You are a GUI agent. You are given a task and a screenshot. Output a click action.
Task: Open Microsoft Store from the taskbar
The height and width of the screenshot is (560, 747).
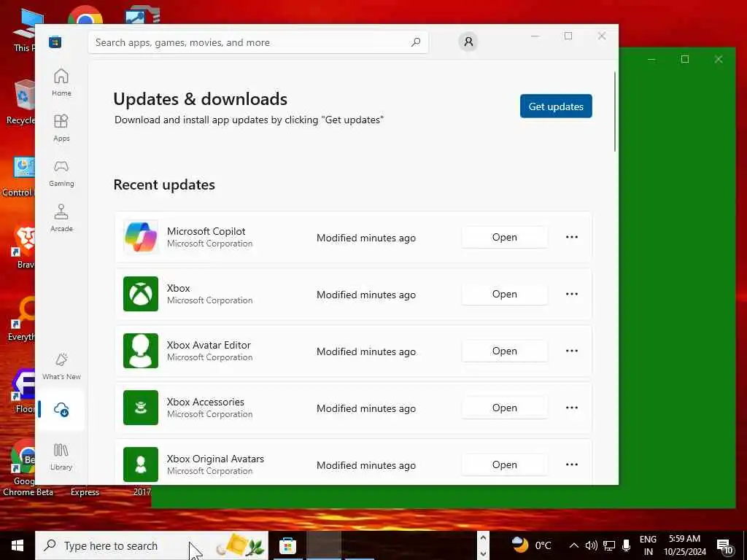tap(287, 545)
